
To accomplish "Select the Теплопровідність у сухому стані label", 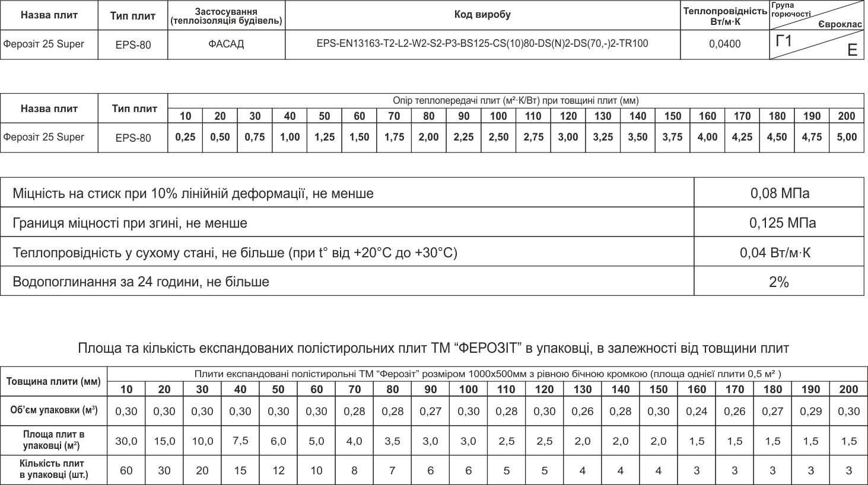I will [235, 253].
